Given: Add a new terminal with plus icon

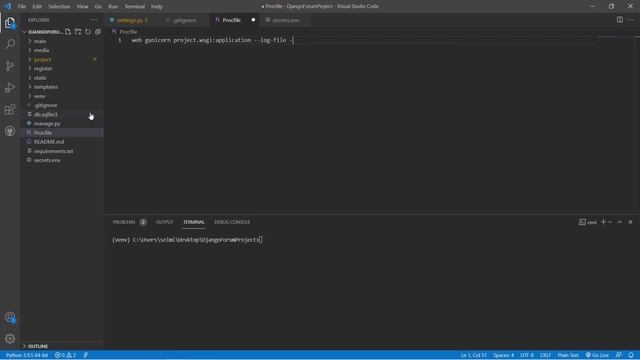Looking at the screenshot, I should [x=603, y=222].
